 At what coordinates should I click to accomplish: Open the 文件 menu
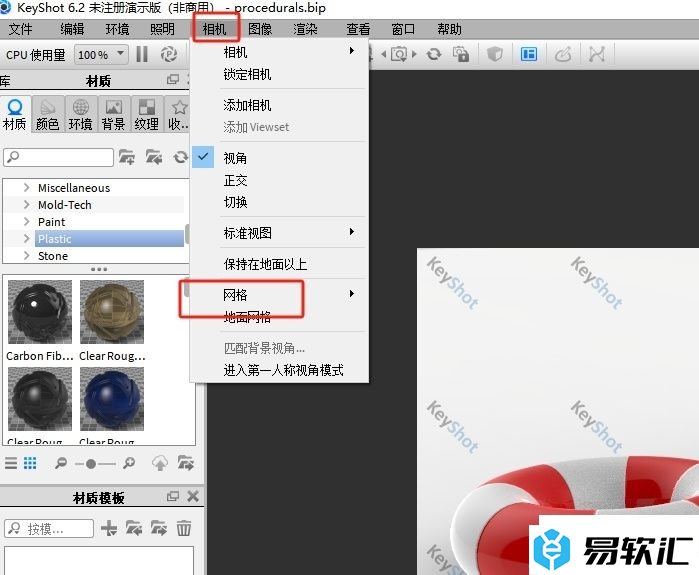[x=21, y=29]
